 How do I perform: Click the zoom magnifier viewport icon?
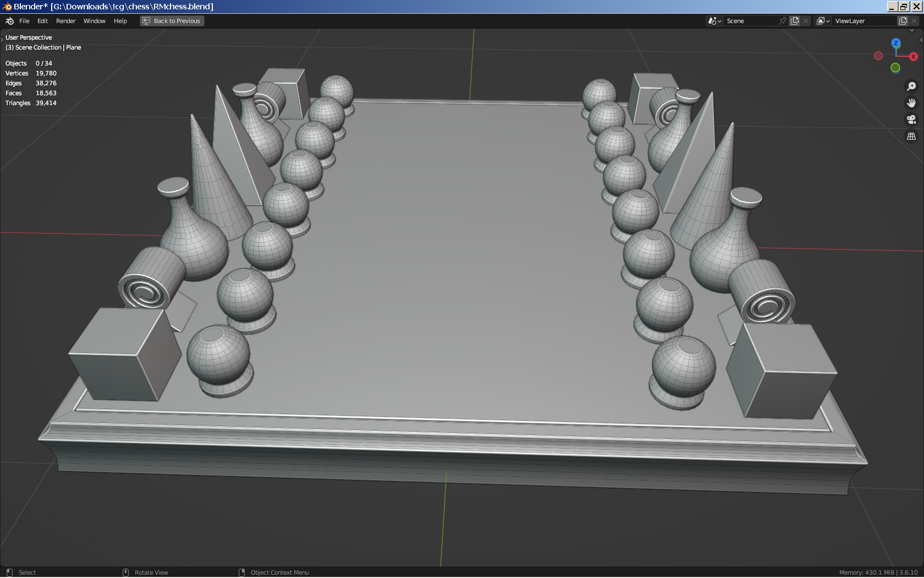pyautogui.click(x=911, y=86)
